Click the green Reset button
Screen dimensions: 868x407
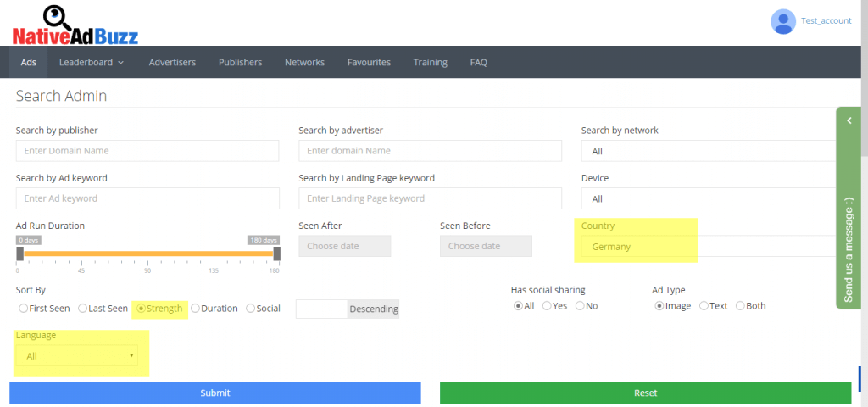645,393
